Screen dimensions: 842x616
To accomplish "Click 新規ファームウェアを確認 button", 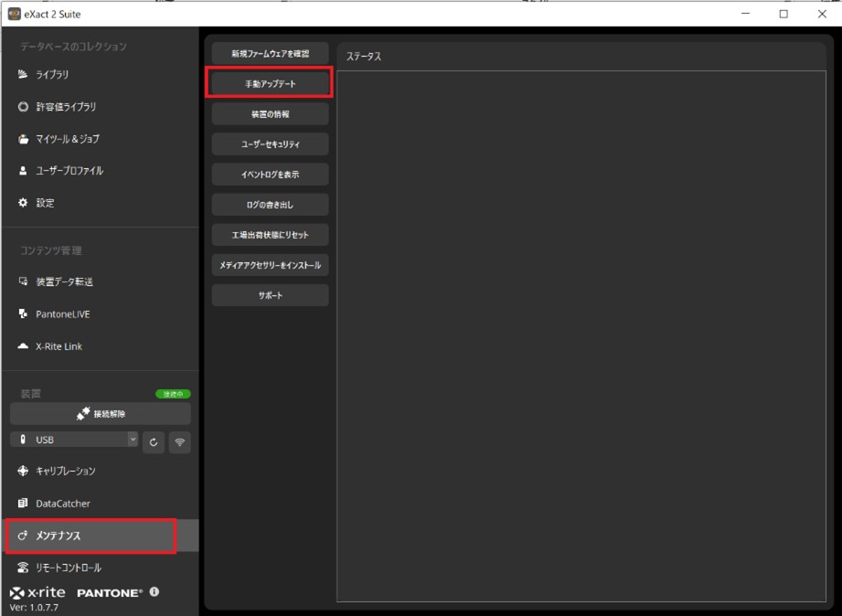I will (270, 54).
